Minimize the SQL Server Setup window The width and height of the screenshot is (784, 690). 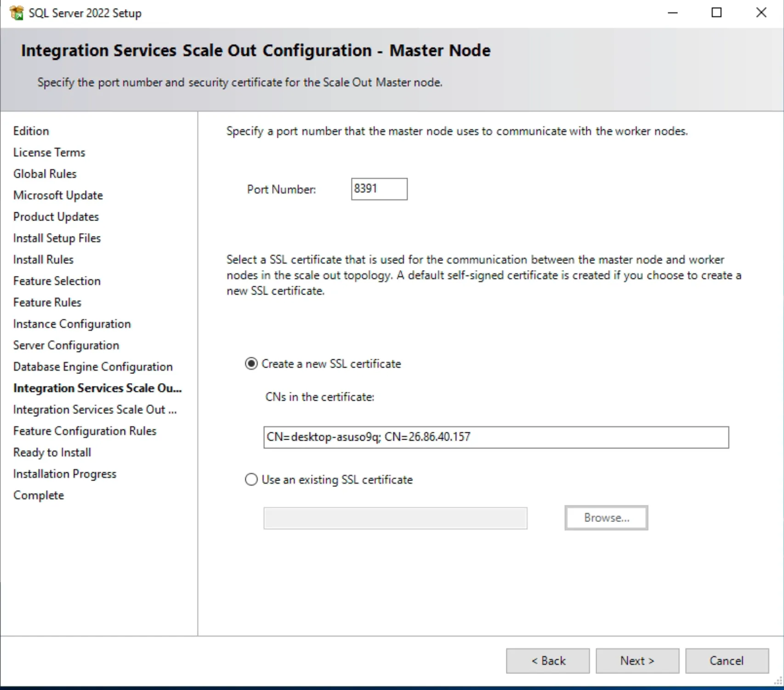[x=673, y=13]
